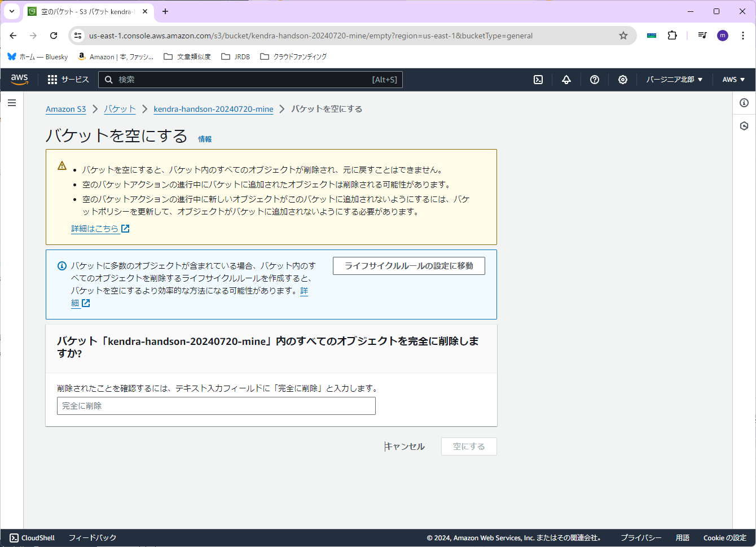The width and height of the screenshot is (756, 547).
Task: Focus the AWS 検索 search box
Action: click(250, 80)
